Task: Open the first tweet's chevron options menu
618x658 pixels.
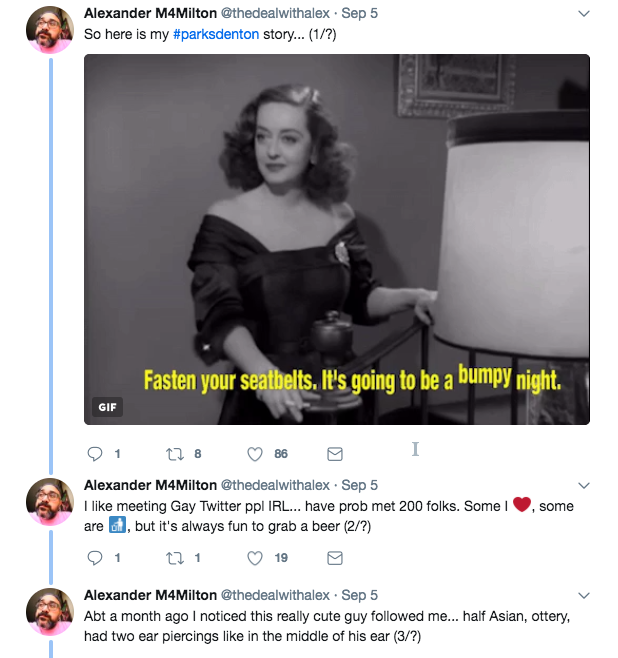Action: (x=584, y=13)
